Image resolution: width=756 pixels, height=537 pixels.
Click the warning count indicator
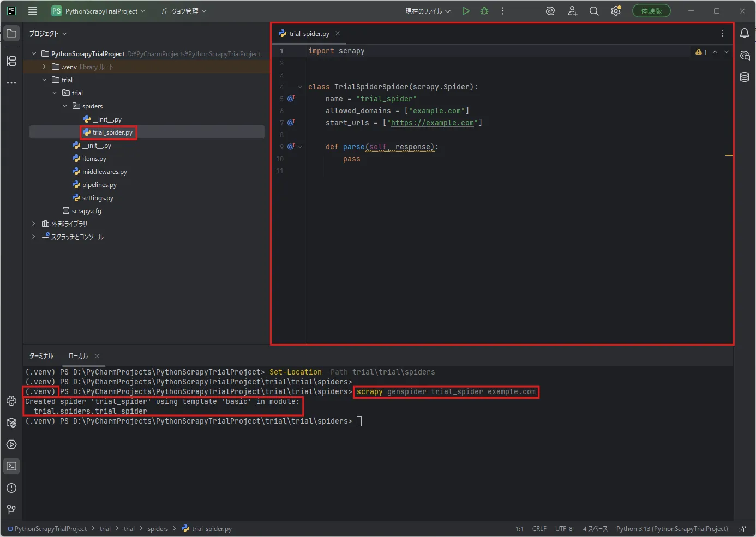701,52
